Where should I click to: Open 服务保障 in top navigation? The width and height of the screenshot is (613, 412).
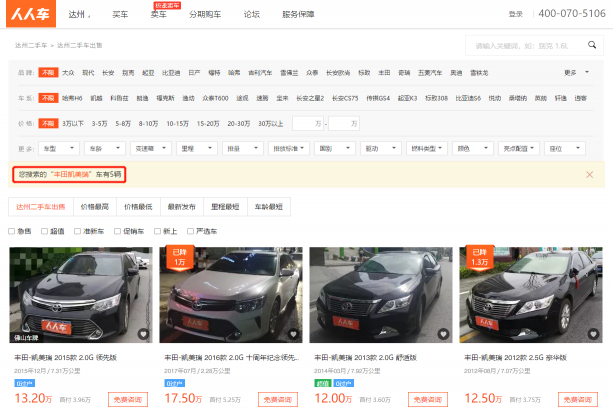[298, 14]
